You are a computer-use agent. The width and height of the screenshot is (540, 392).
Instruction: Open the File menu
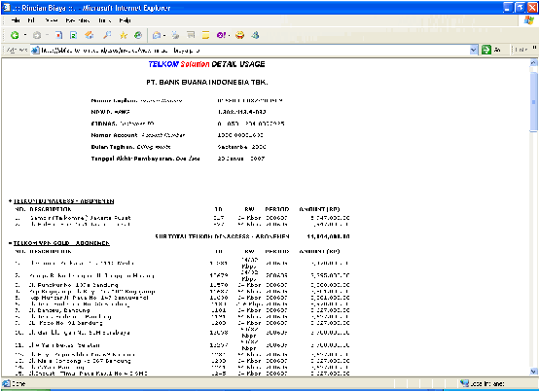tap(16, 20)
